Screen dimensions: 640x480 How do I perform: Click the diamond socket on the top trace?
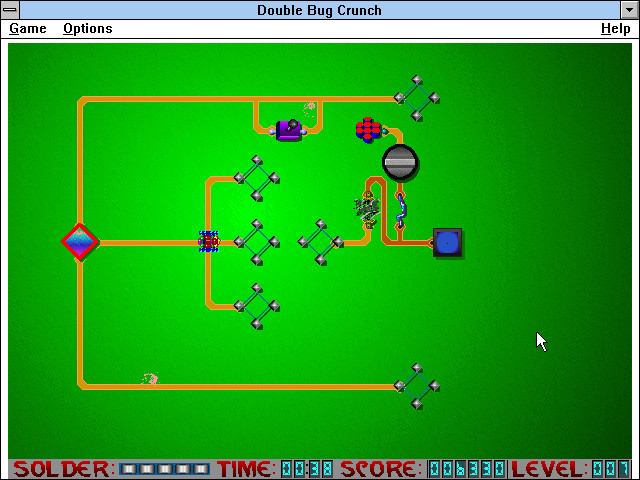tap(416, 98)
